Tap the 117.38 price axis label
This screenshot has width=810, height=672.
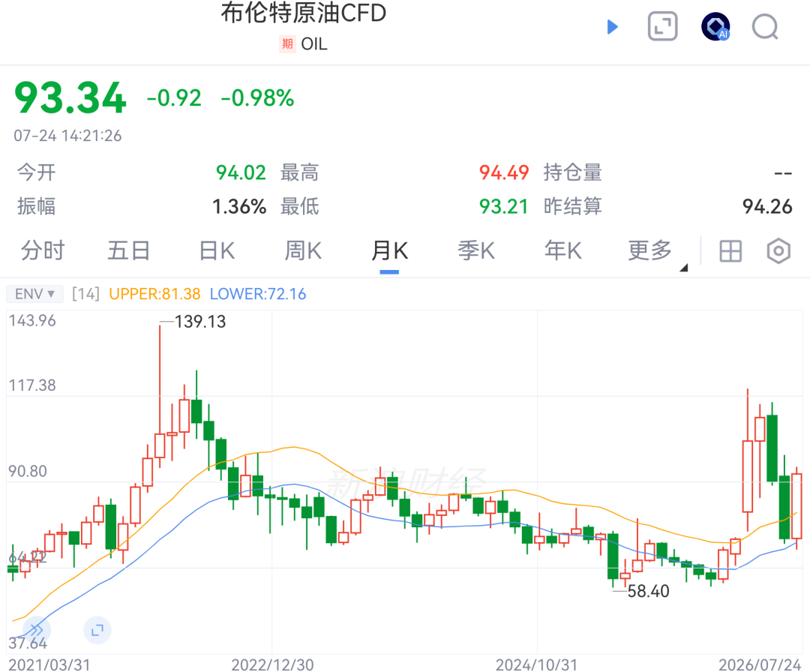(32, 385)
